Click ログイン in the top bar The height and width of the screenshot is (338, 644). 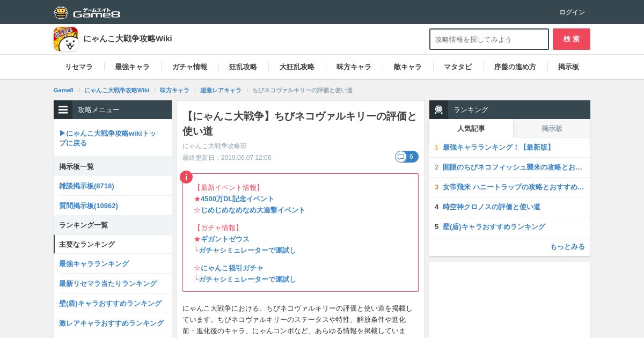[x=572, y=12]
